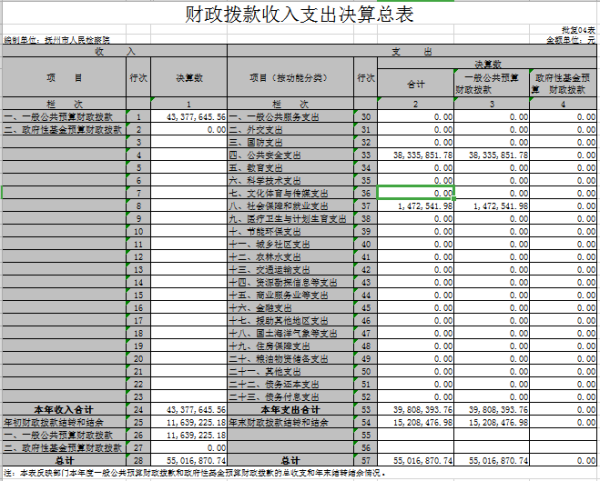Select cell with value 43,377,645.56 in row 1
Viewport: 600px width, 481px height.
tap(189, 117)
